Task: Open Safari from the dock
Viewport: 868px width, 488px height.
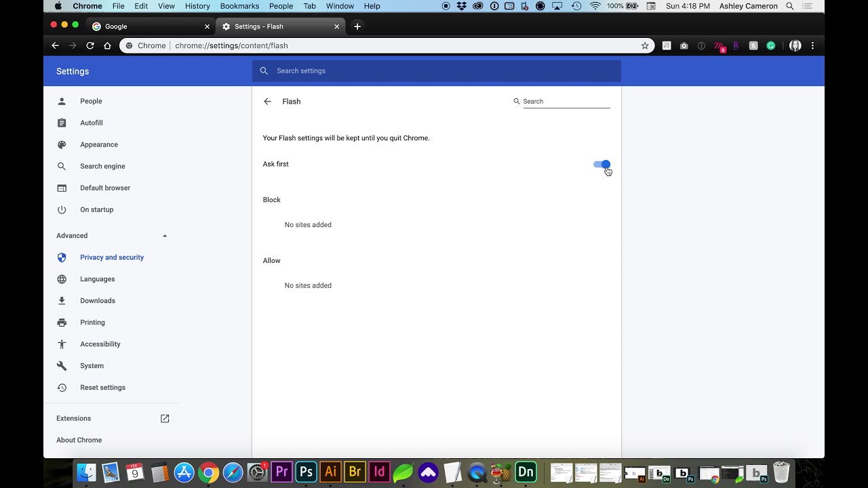Action: [233, 472]
